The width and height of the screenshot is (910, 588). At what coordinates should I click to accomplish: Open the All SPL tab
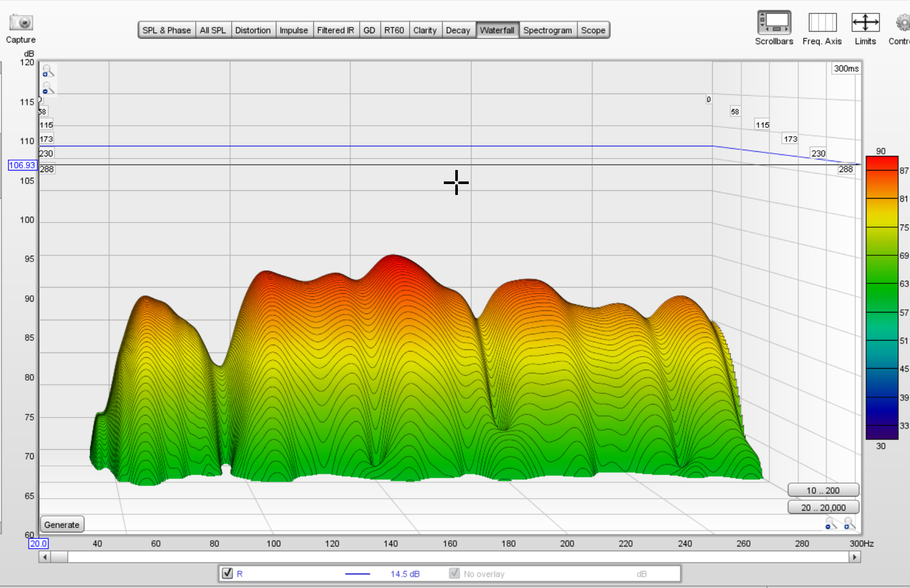pos(213,30)
